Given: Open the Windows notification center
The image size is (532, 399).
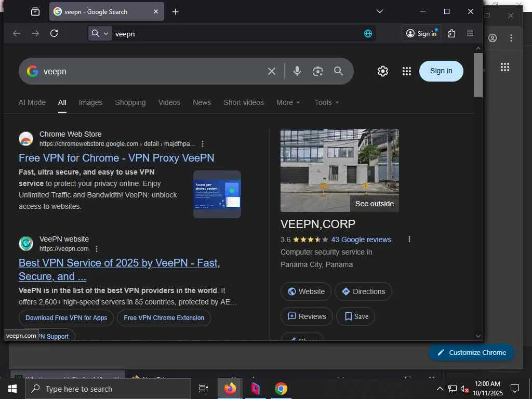Looking at the screenshot, I should coord(515,389).
